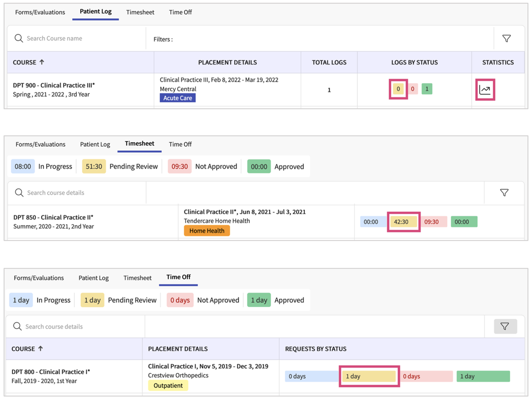Click the Search Course name field

[x=84, y=38]
